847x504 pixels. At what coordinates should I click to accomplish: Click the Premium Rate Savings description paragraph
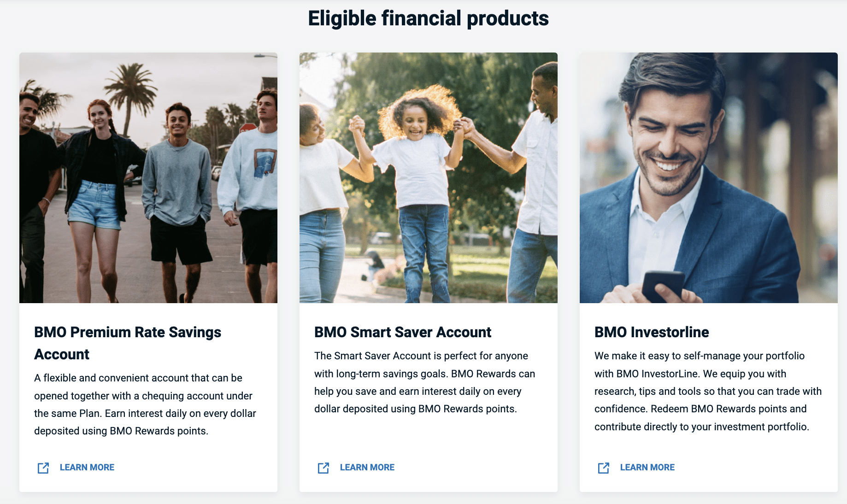pos(145,404)
